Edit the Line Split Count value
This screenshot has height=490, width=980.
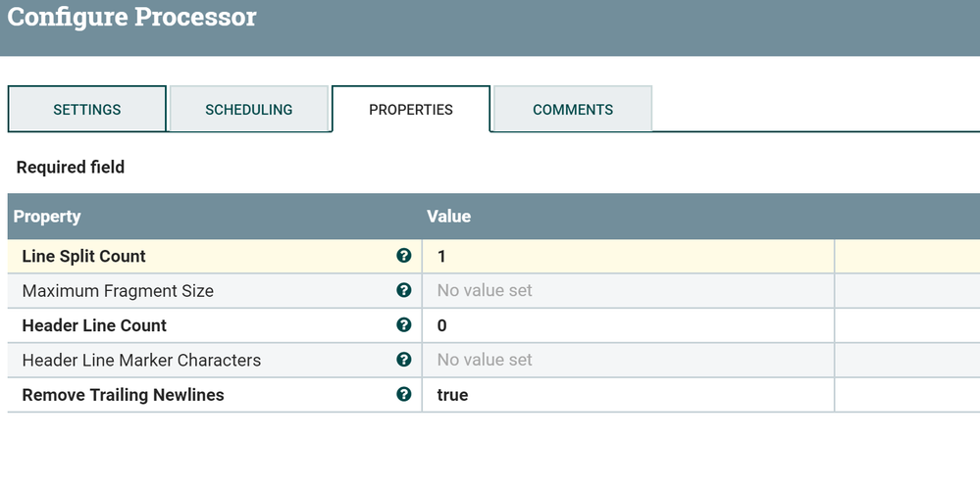point(628,256)
